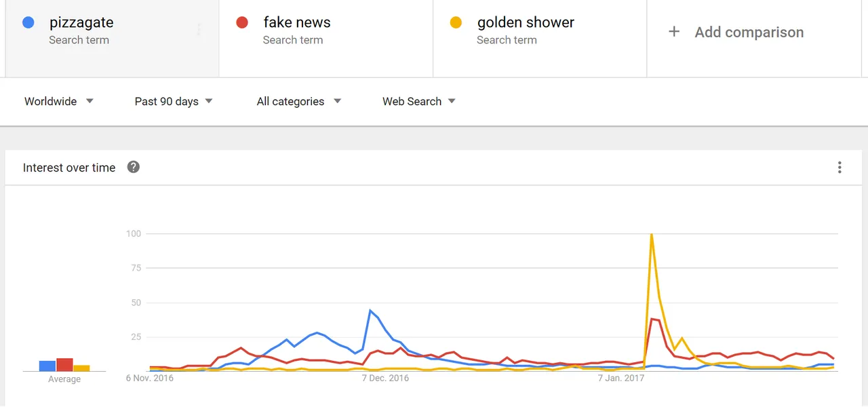Click the help question mark icon
The width and height of the screenshot is (868, 407).
pos(134,167)
